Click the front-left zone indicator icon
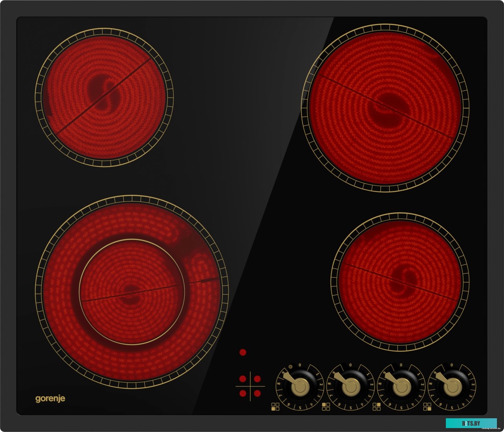The image size is (504, 432). [x=275, y=406]
